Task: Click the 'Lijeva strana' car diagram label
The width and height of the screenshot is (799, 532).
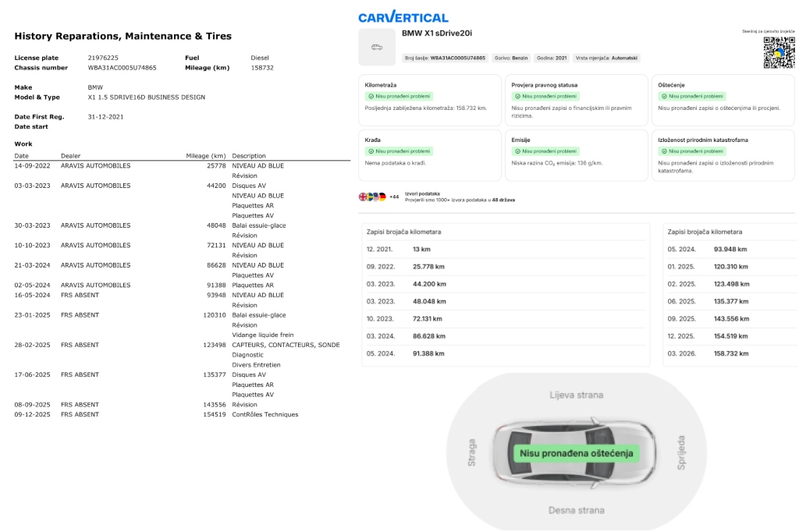Action: click(x=576, y=395)
